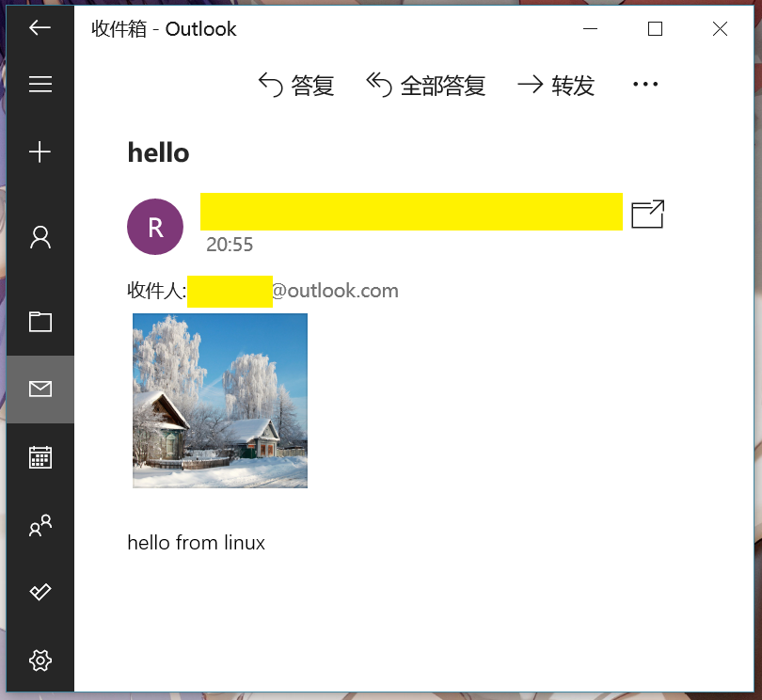Expand the navigation pane with the hamburger menu

click(x=40, y=83)
